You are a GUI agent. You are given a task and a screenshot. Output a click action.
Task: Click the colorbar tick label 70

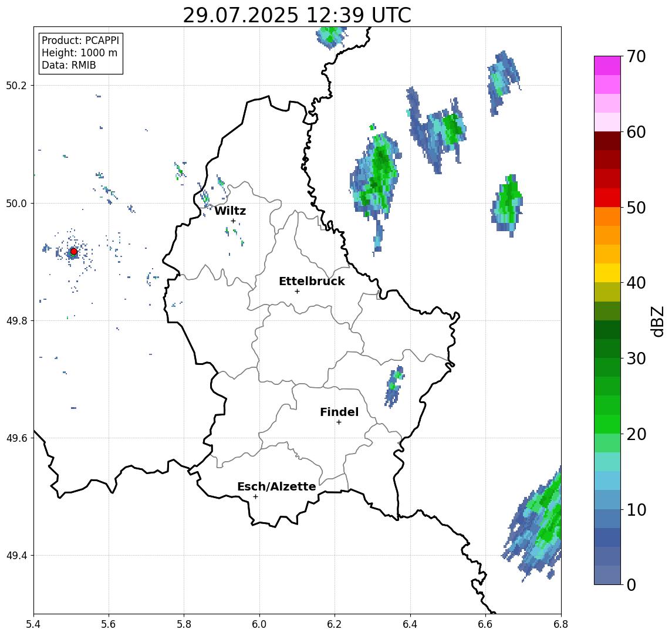636,56
